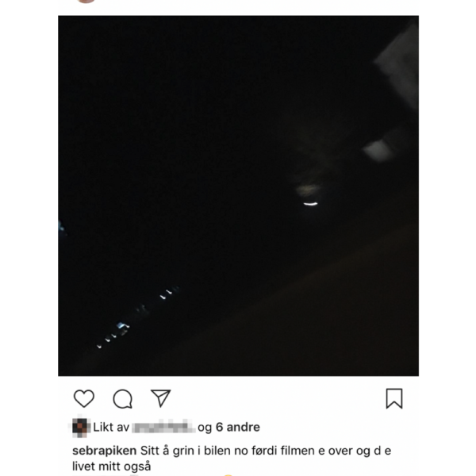Click the Likt av label
This screenshot has width=476, height=476.
click(x=111, y=427)
